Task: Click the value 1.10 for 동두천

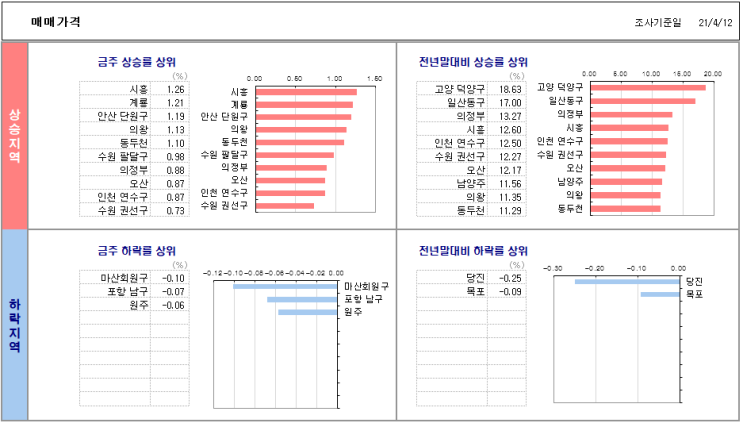Action: [x=175, y=144]
